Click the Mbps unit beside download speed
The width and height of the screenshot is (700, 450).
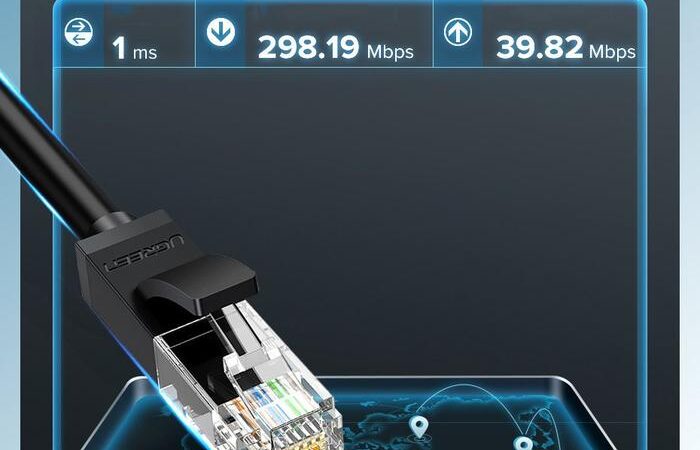pos(390,52)
